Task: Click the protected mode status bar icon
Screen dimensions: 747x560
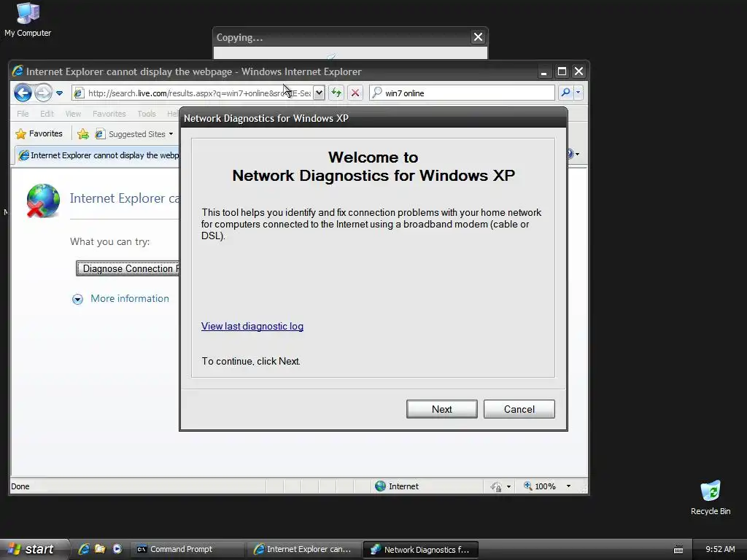Action: 496,486
